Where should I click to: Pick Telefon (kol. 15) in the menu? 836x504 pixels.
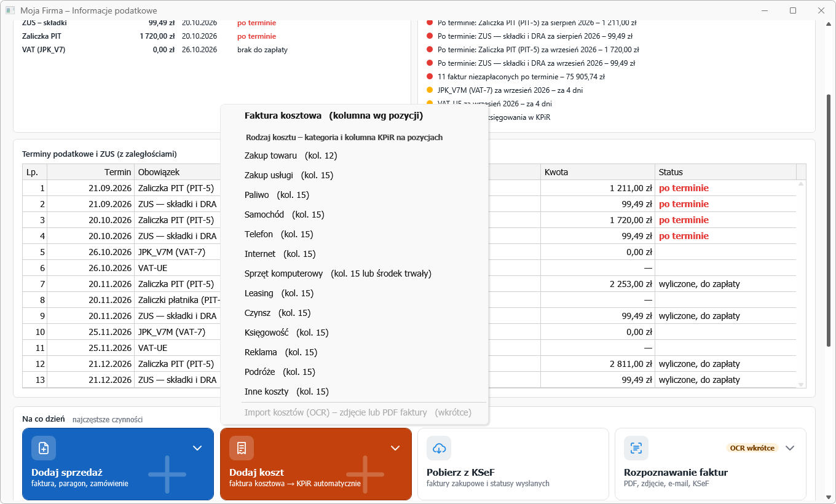pyautogui.click(x=354, y=234)
